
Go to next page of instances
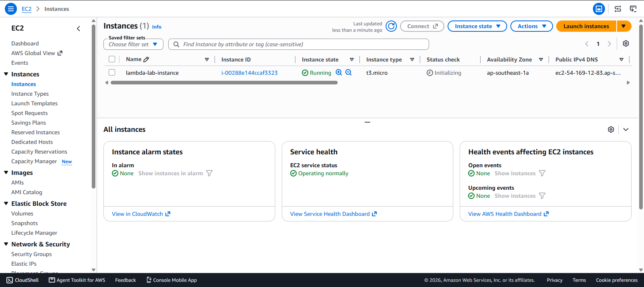(x=609, y=44)
